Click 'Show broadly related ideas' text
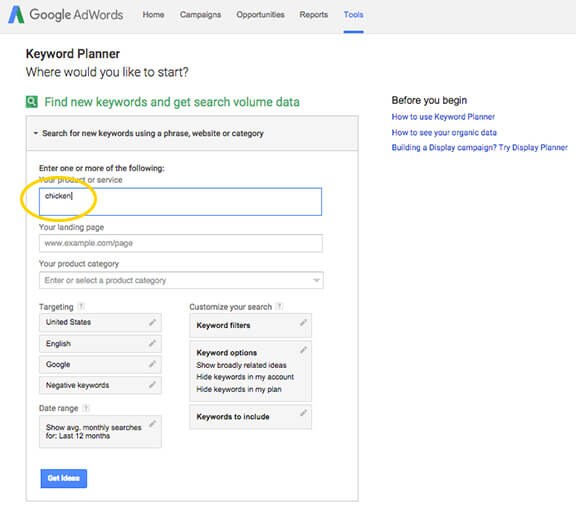The width and height of the screenshot is (576, 509). (x=241, y=365)
